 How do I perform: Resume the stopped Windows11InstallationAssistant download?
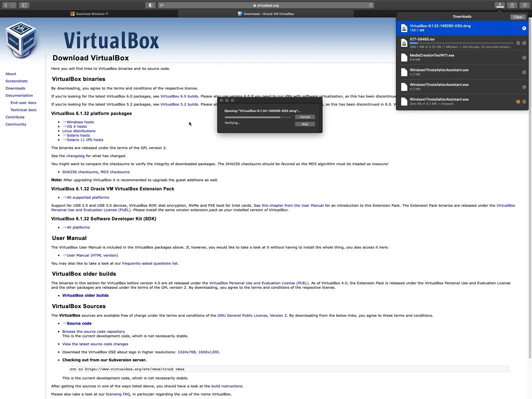pos(518,102)
